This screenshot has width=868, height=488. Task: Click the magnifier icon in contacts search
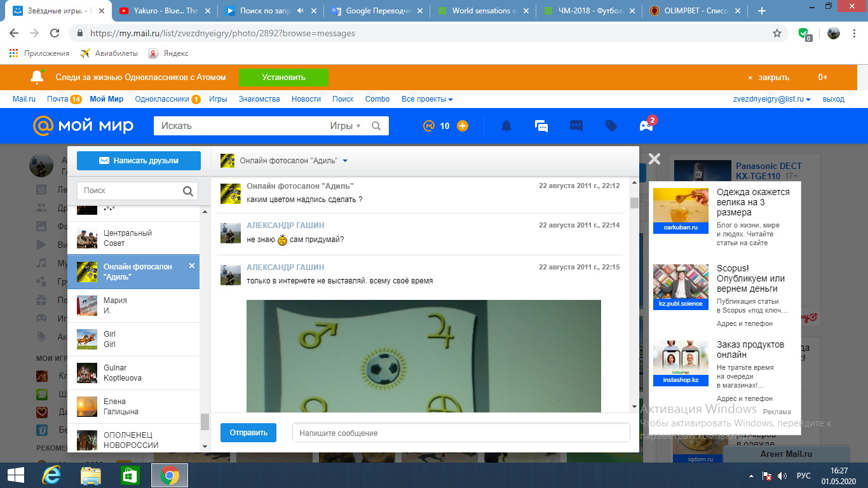[188, 191]
